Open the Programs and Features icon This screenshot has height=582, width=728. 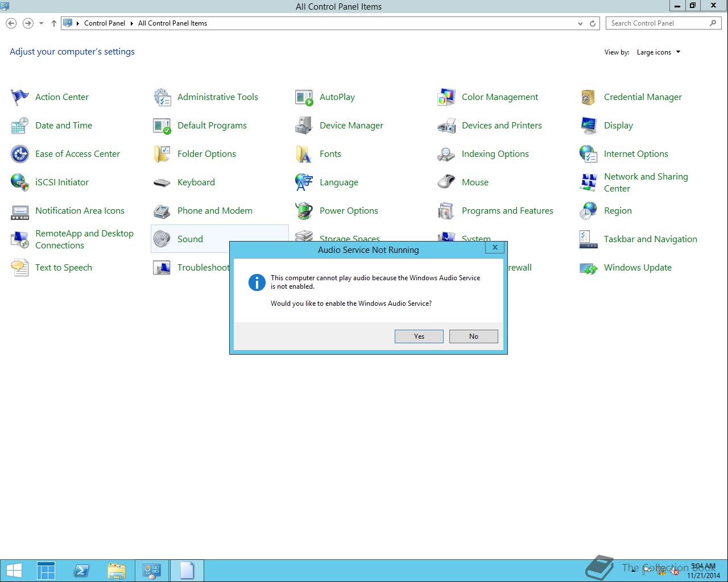[446, 211]
